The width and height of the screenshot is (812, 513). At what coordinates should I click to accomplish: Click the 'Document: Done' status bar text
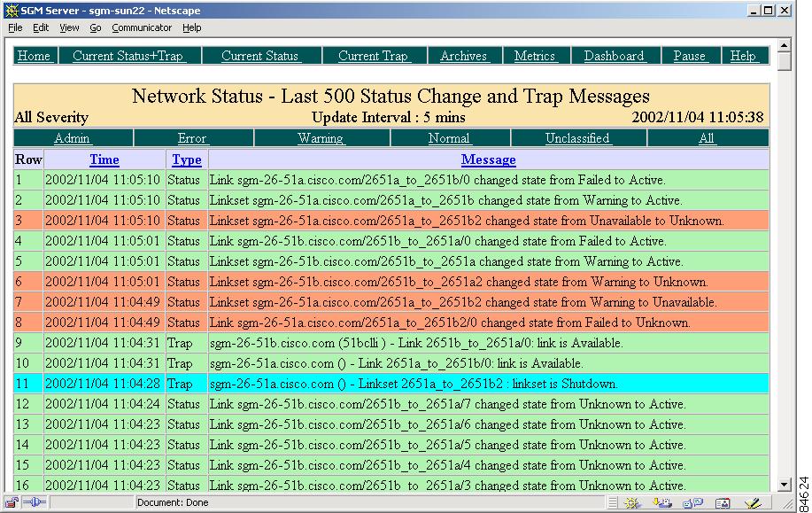coord(173,502)
